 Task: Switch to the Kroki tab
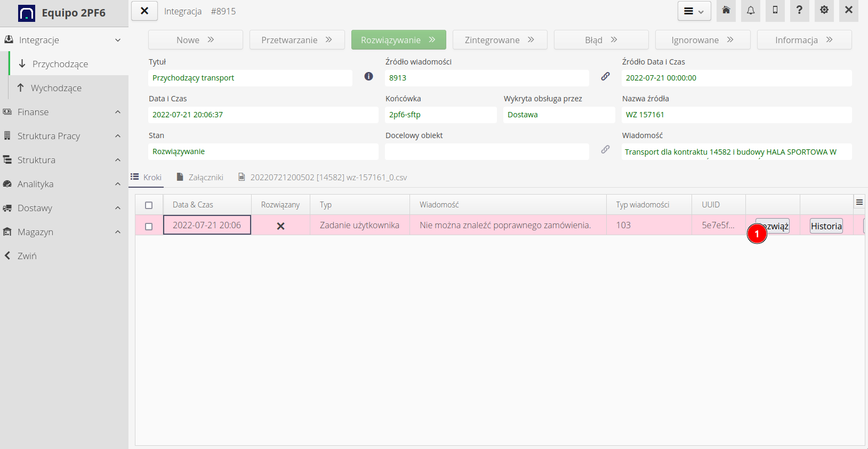pyautogui.click(x=146, y=177)
